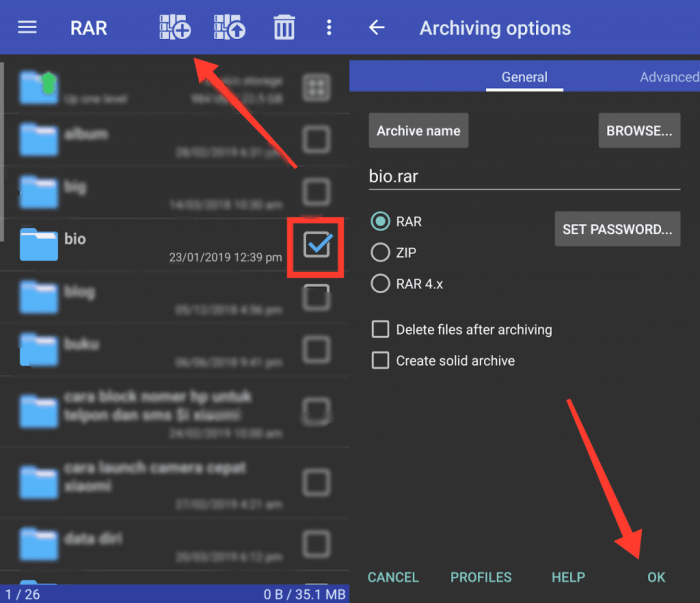Tap the trash delete icon
The height and width of the screenshot is (603, 700).
click(284, 28)
